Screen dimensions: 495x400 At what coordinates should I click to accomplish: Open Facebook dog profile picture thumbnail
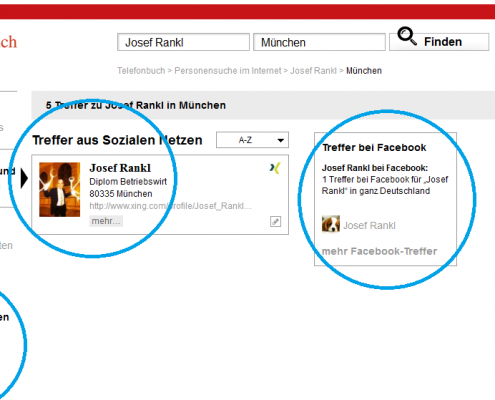click(331, 224)
